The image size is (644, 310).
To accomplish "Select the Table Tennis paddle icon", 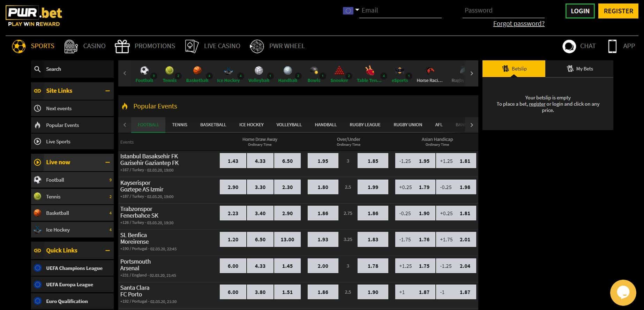I will pyautogui.click(x=369, y=71).
